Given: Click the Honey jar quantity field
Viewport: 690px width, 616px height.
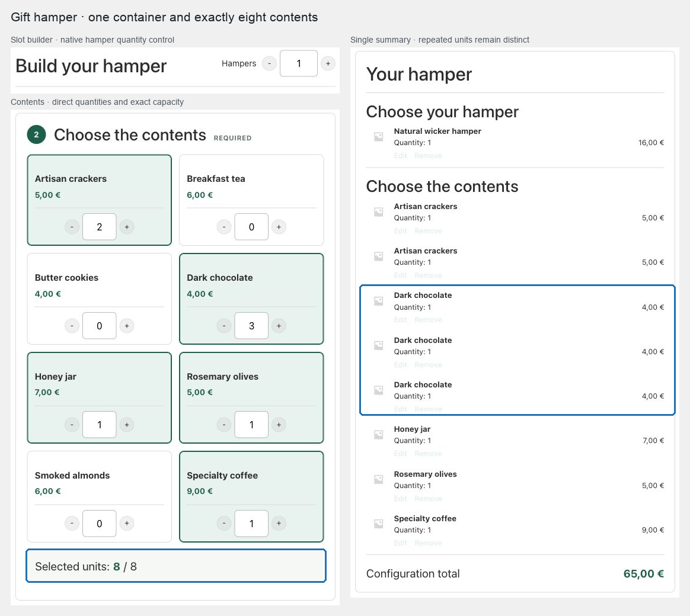Looking at the screenshot, I should (x=100, y=425).
